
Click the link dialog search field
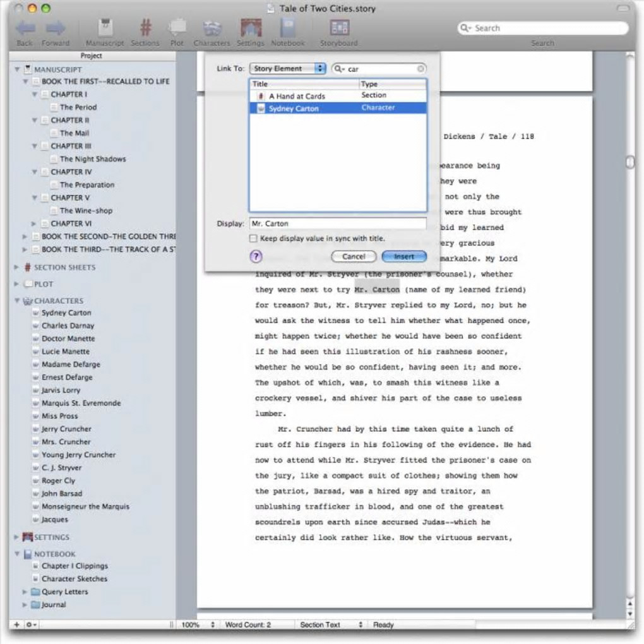point(379,69)
